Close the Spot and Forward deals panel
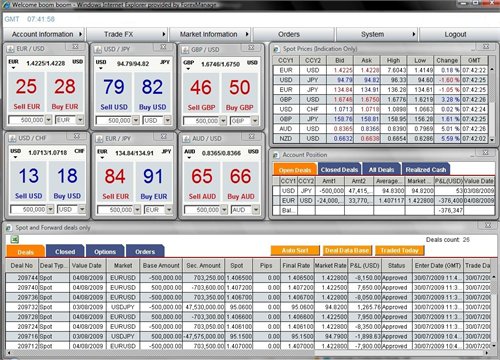The width and height of the screenshot is (500, 360). tap(488, 225)
